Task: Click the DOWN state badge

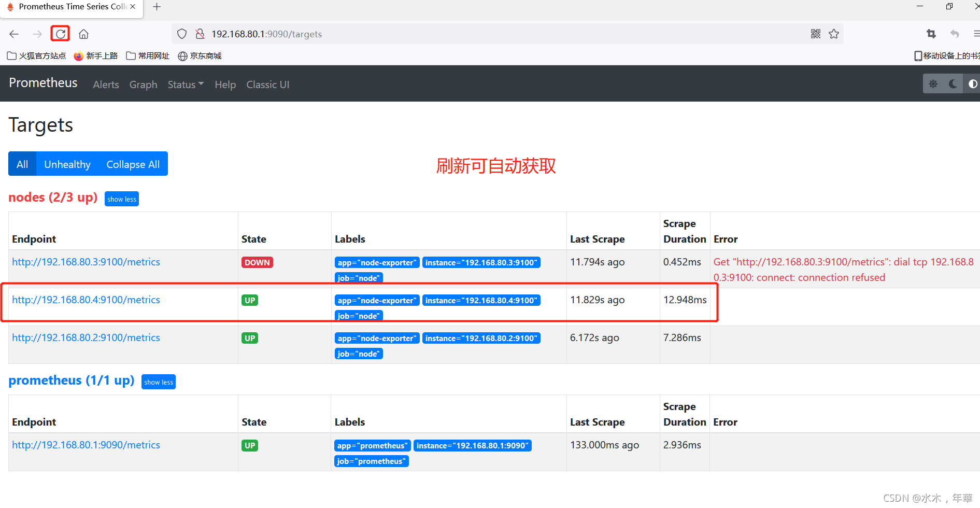Action: click(x=257, y=262)
